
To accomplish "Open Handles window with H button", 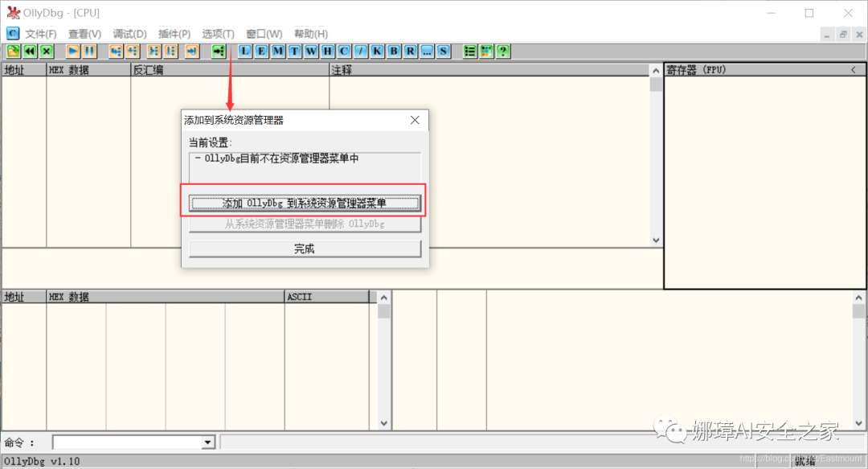I will (x=327, y=51).
